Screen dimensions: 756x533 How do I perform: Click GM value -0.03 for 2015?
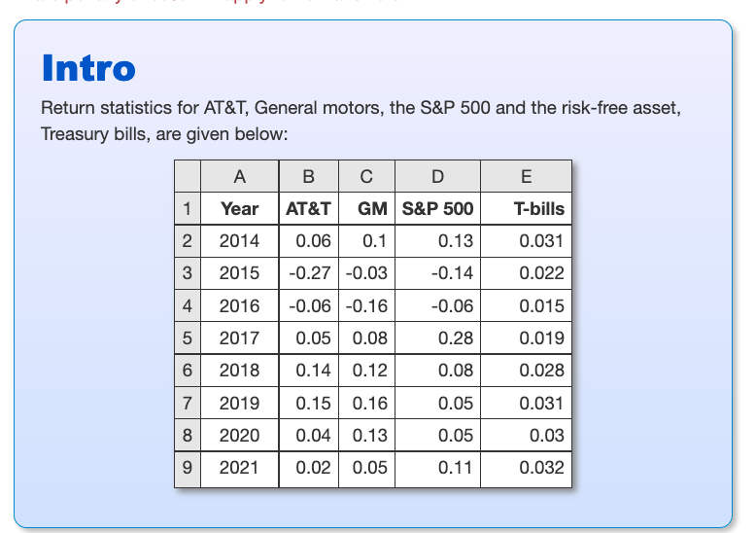coord(366,273)
